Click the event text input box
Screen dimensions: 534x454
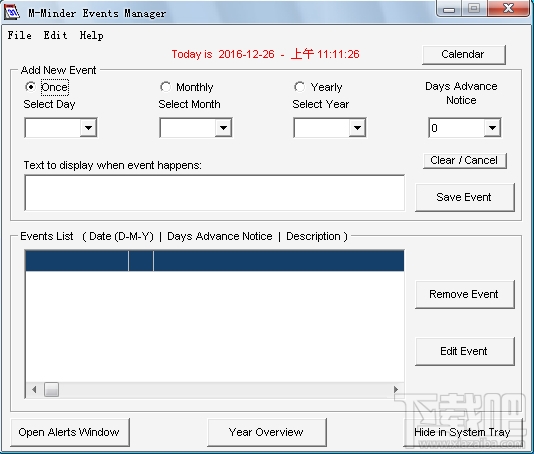point(215,193)
